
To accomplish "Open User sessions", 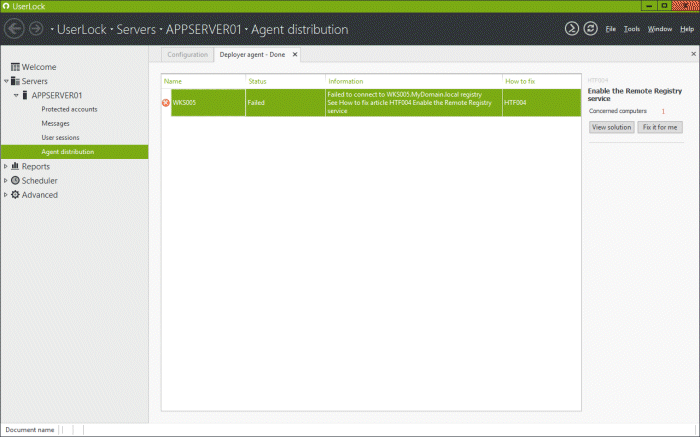I will click(x=60, y=137).
